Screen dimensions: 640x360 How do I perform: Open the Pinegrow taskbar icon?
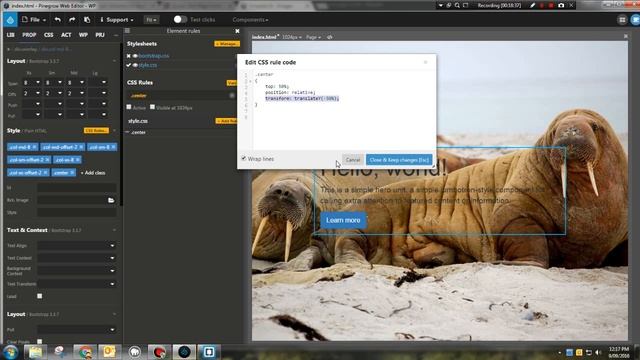(x=184, y=352)
